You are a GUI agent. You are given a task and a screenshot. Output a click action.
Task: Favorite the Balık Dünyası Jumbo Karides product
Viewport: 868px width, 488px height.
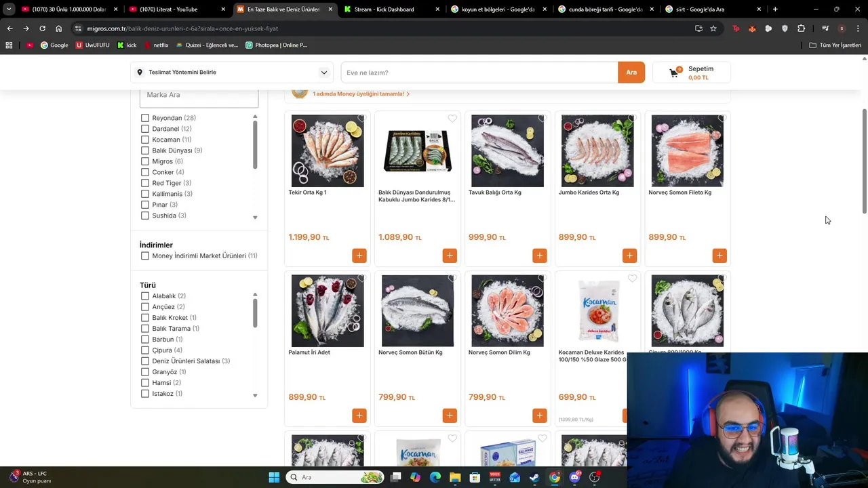coord(452,119)
